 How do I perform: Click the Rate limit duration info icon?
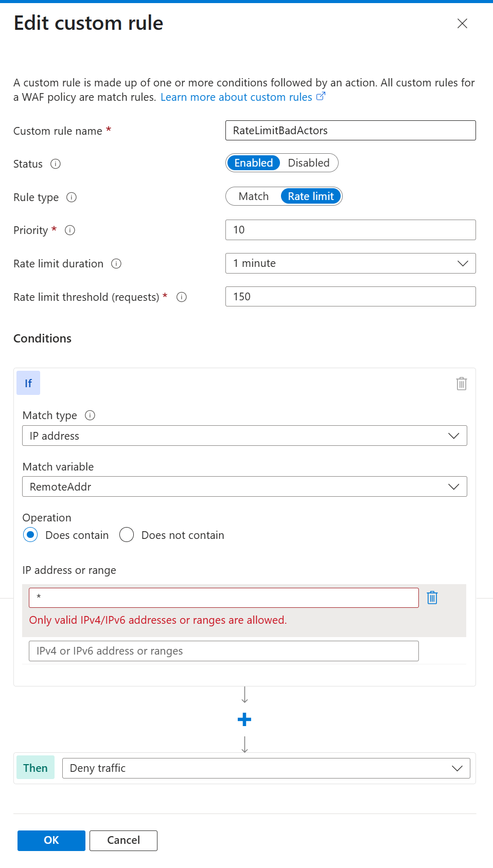tap(116, 264)
